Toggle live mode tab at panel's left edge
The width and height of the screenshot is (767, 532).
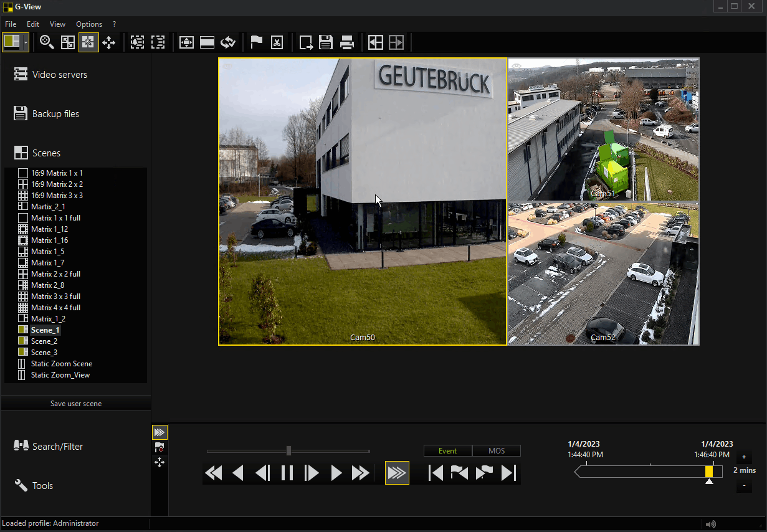(x=160, y=432)
